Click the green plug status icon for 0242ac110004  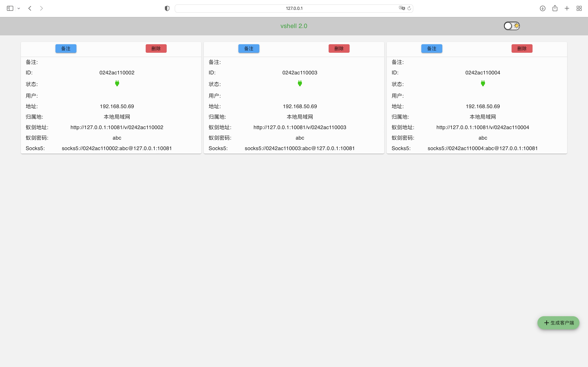click(x=483, y=84)
